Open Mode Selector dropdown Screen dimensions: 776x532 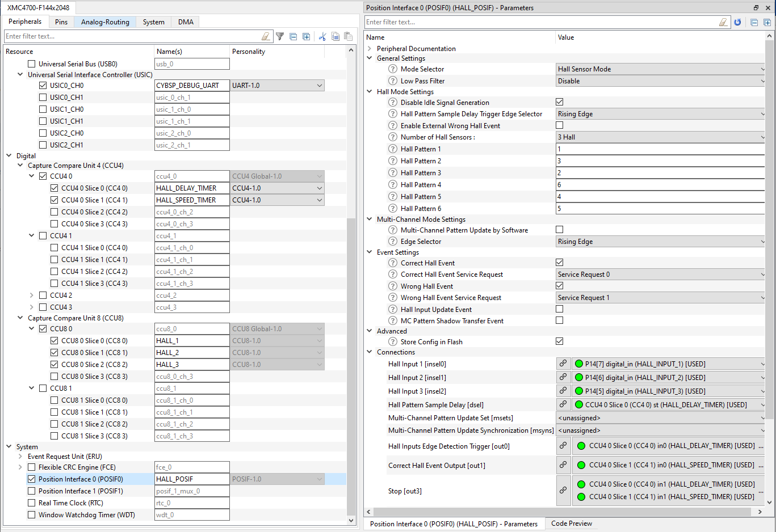click(x=661, y=69)
